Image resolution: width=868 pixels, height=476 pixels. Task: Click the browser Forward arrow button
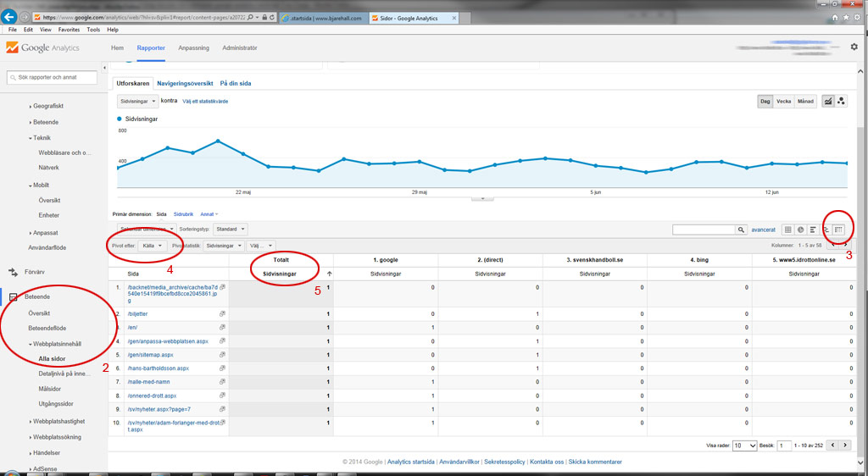[25, 18]
